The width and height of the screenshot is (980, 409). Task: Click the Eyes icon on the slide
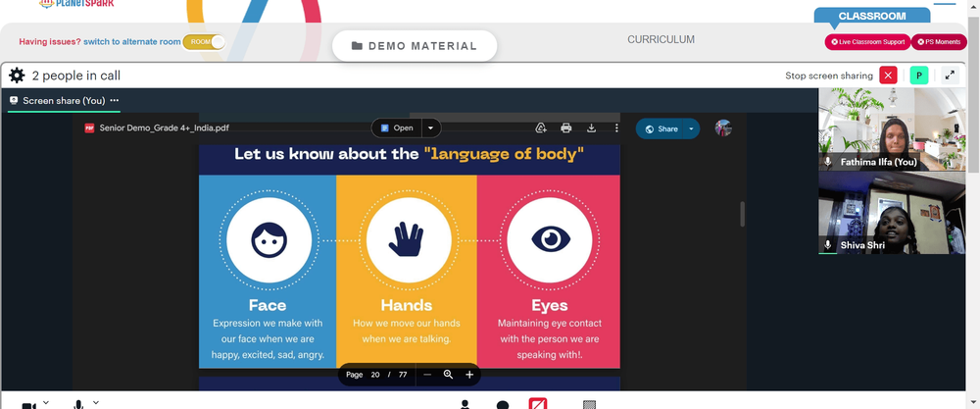[x=550, y=240]
